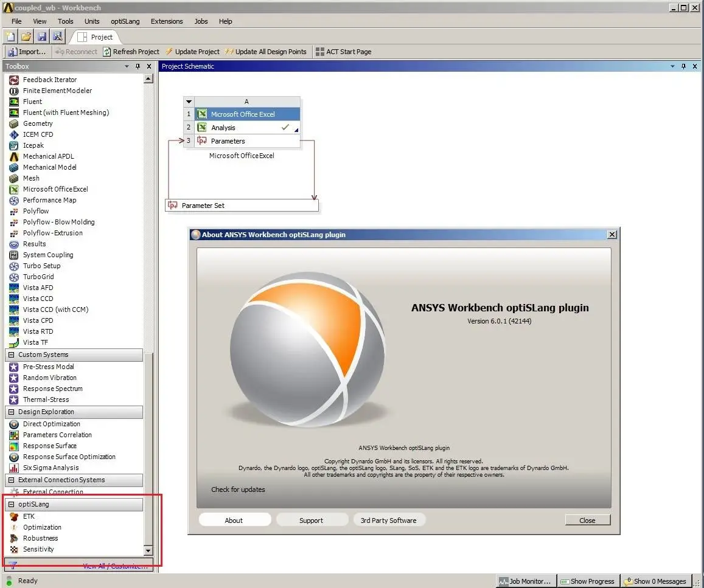This screenshot has width=704, height=588.
Task: Click the Toolbox scroll down arrow
Action: (x=148, y=550)
